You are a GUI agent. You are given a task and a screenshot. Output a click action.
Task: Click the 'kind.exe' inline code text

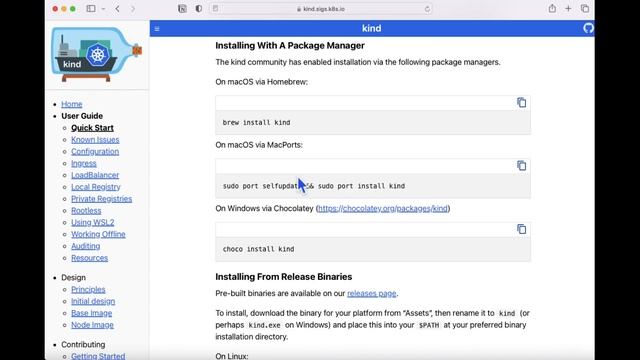(264, 325)
